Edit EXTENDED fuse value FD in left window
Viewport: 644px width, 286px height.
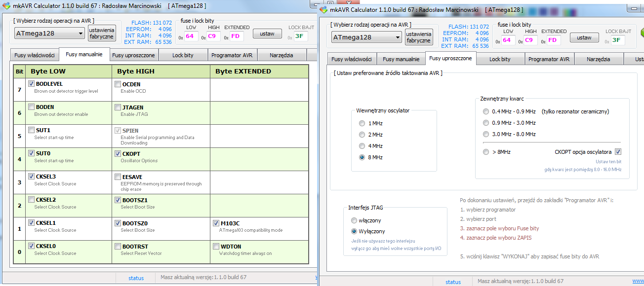[x=236, y=36]
